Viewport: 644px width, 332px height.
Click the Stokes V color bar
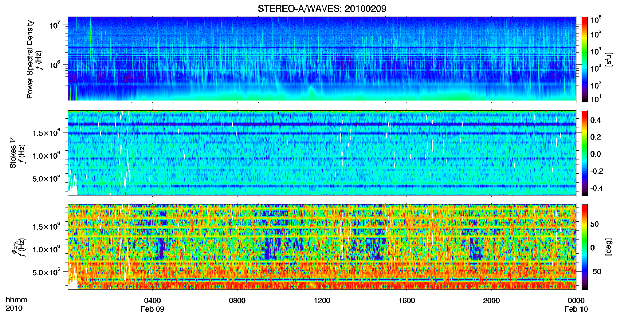point(585,153)
